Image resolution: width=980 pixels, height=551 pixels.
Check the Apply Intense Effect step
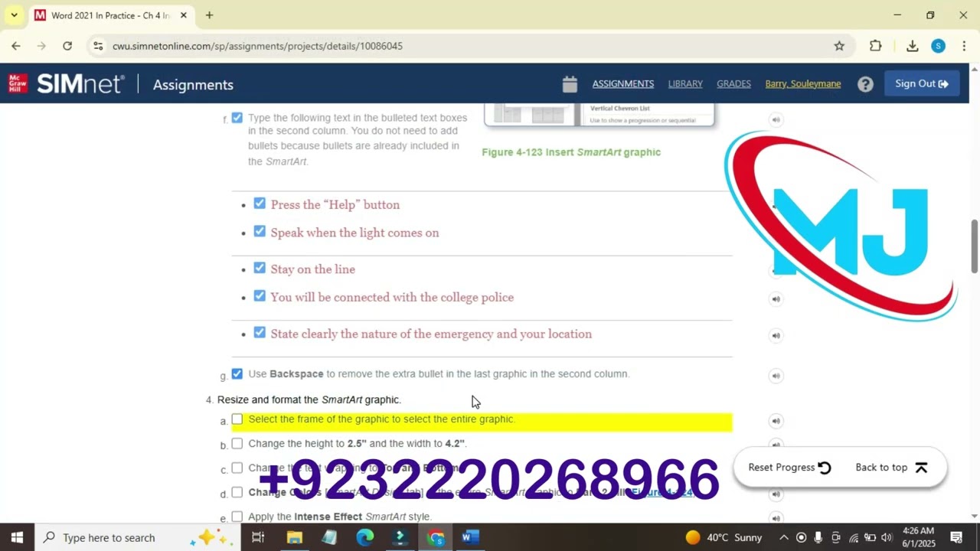tap(237, 517)
